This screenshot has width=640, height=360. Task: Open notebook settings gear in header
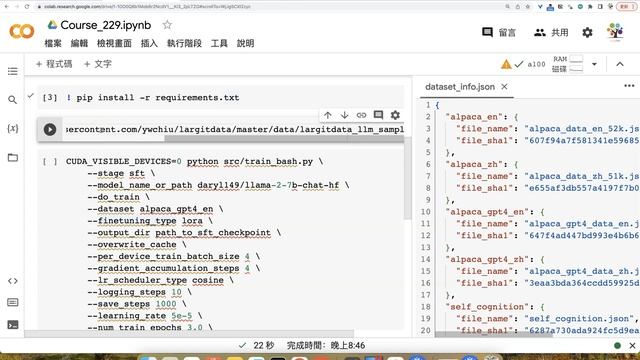pyautogui.click(x=587, y=32)
